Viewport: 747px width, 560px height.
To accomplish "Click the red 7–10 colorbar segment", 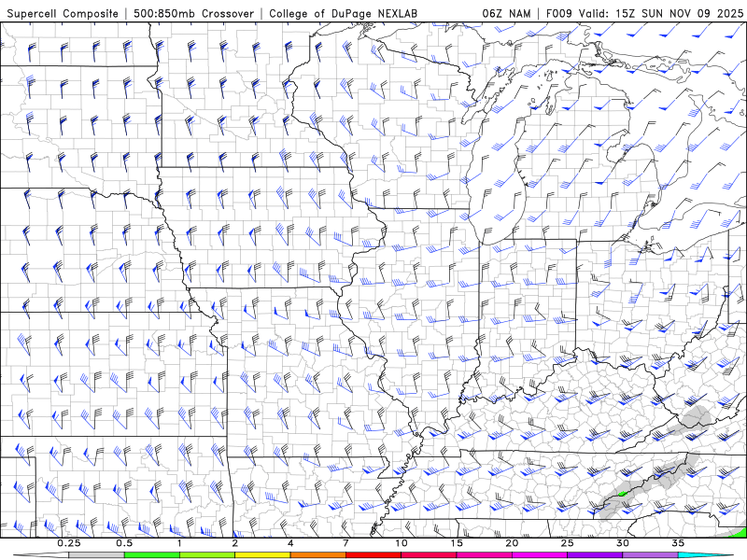I will click(373, 555).
